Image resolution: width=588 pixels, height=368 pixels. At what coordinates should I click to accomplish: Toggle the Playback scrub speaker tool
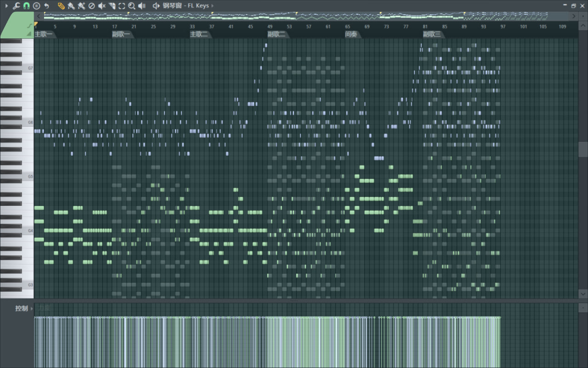pyautogui.click(x=142, y=5)
